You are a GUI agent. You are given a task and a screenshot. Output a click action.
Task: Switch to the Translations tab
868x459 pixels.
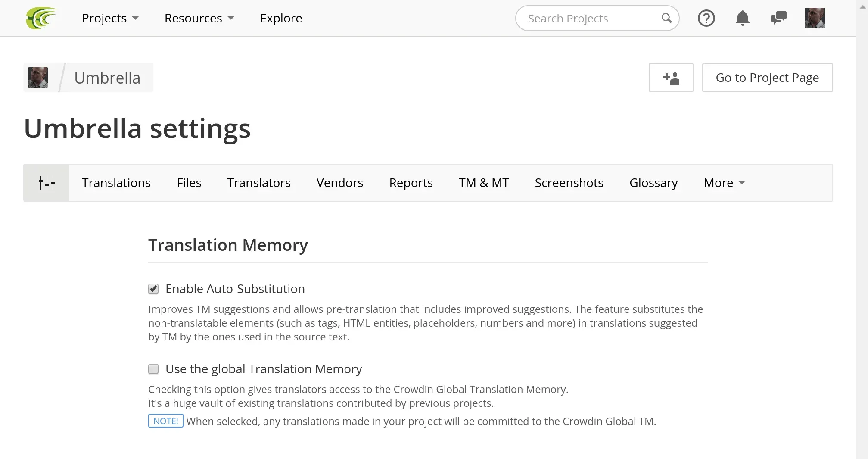click(x=116, y=183)
